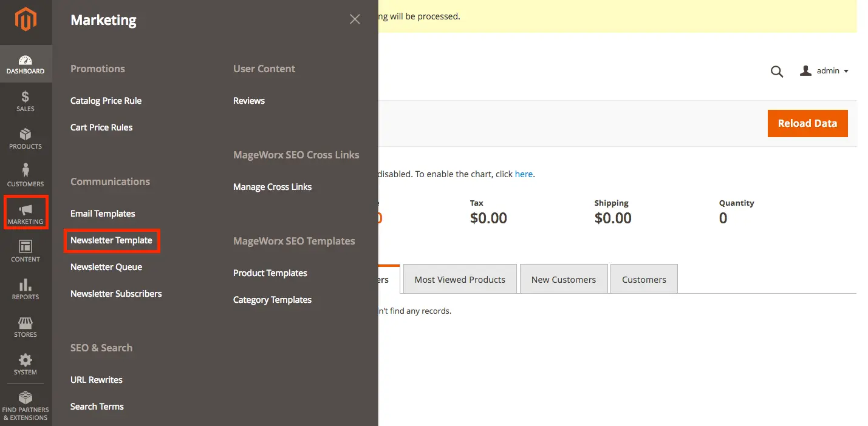Image resolution: width=868 pixels, height=426 pixels.
Task: Click the Magento logo icon
Action: [x=26, y=20]
